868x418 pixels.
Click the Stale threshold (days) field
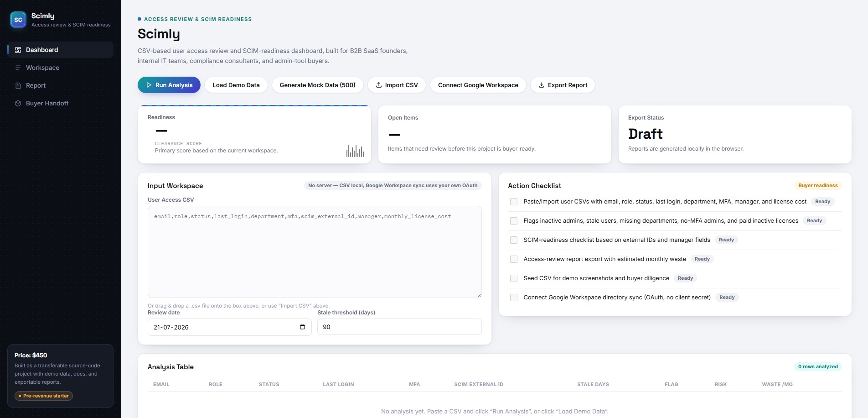pyautogui.click(x=399, y=327)
